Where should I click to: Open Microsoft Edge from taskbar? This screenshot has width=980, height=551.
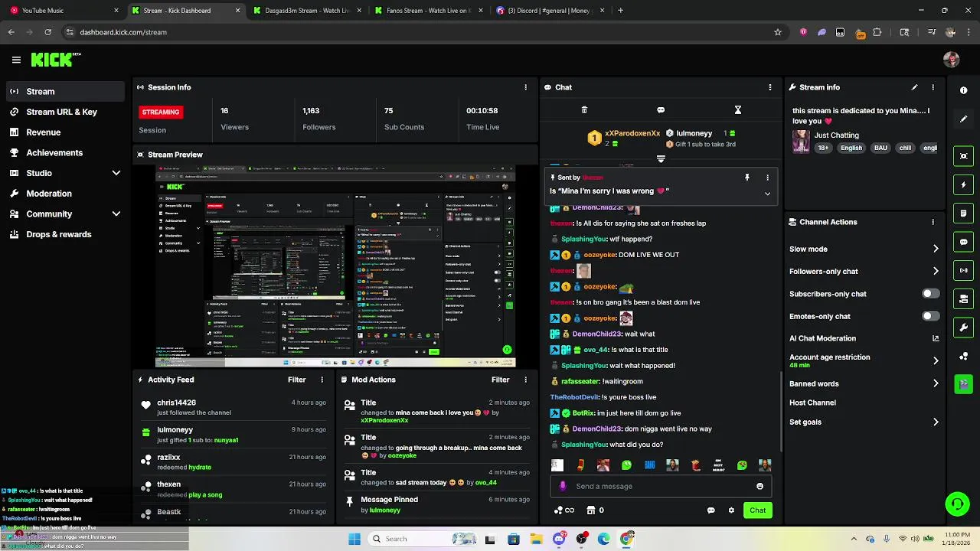click(604, 539)
